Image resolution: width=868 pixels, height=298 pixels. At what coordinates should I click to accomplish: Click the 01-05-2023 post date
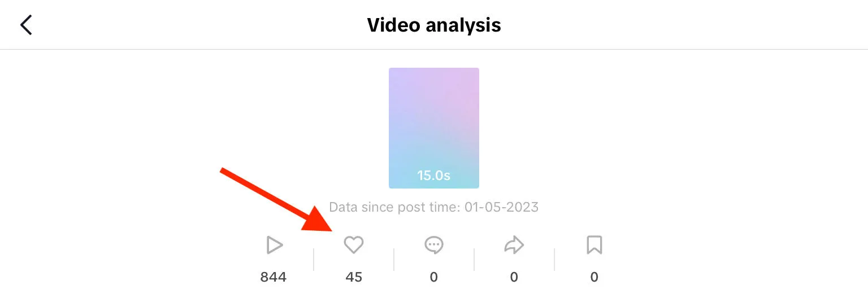coord(501,207)
